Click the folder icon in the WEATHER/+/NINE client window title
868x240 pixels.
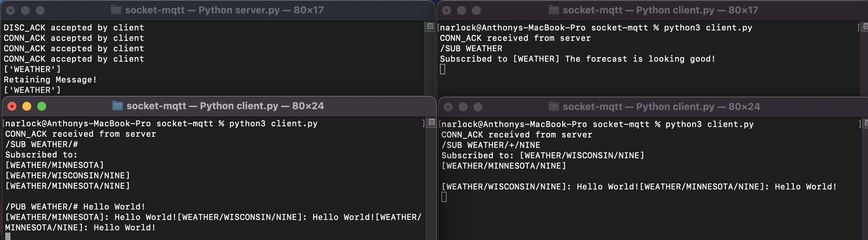[554, 107]
